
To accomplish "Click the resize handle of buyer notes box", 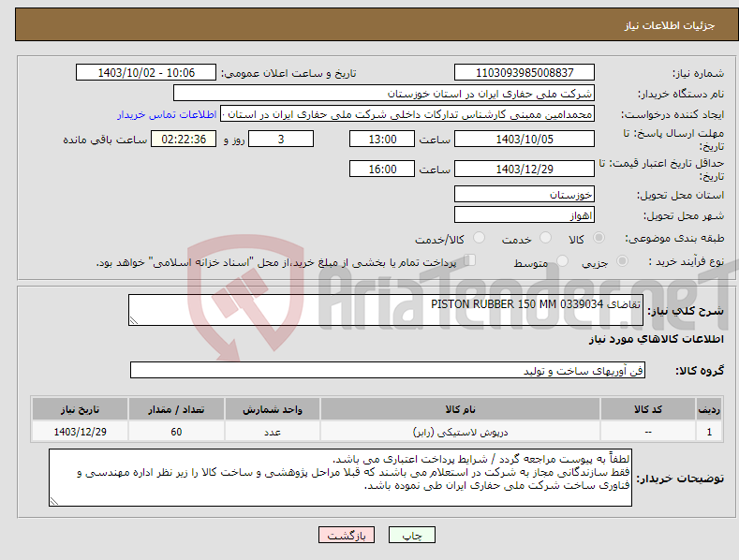I will 53,502.
